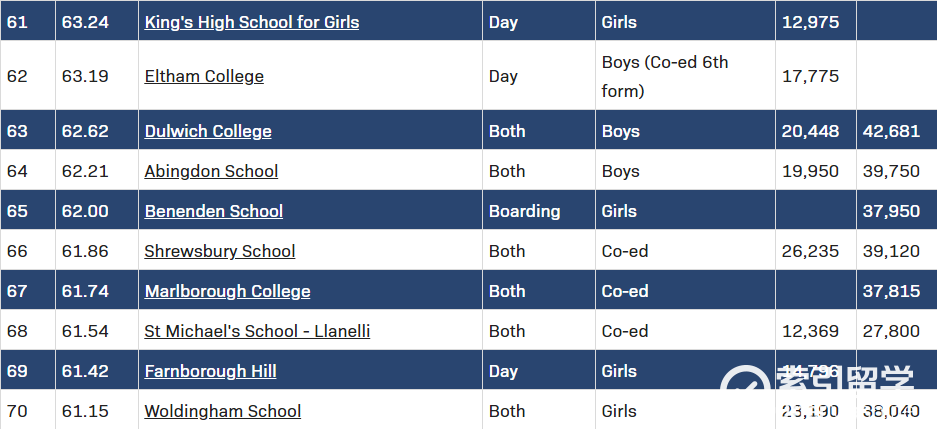937x429 pixels.
Task: Click the Farnborough Hill link
Action: 210,371
